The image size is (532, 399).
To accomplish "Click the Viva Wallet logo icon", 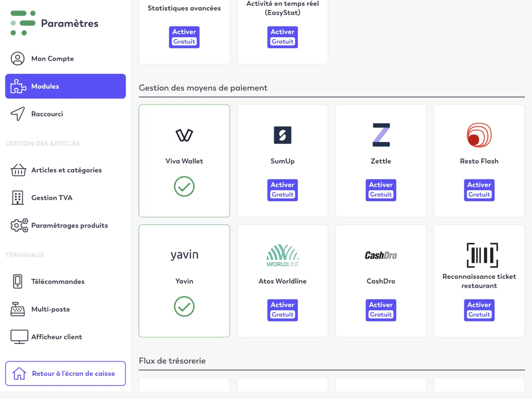I will tap(184, 135).
